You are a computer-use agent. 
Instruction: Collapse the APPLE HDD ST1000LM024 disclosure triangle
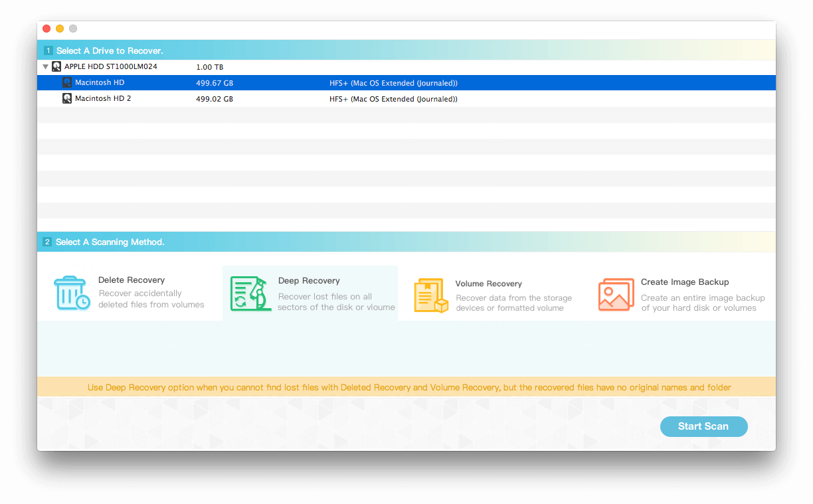pos(45,67)
